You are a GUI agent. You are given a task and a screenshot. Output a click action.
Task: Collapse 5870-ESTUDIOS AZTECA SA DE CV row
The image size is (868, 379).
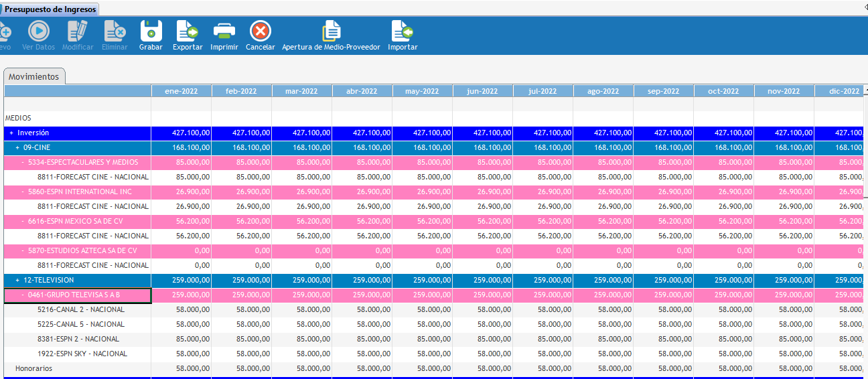pos(23,250)
